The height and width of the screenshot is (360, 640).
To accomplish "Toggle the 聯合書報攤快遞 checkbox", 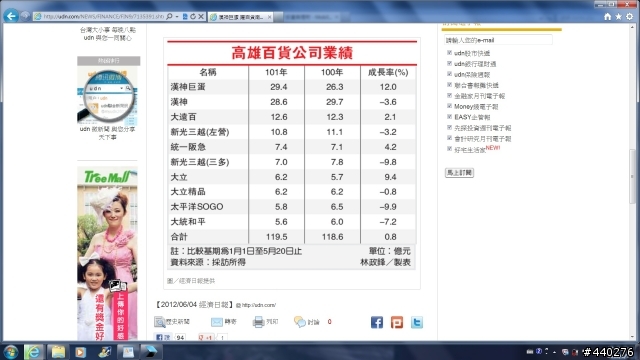I will click(x=449, y=84).
